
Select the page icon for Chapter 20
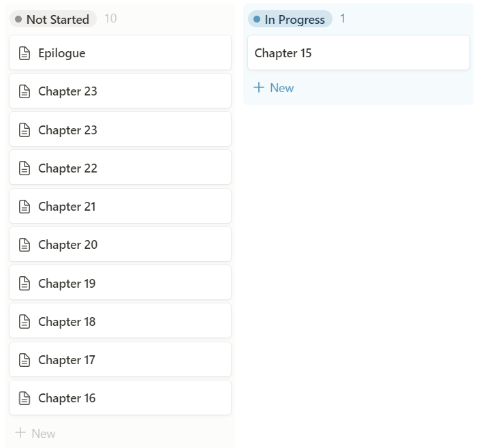coord(25,245)
